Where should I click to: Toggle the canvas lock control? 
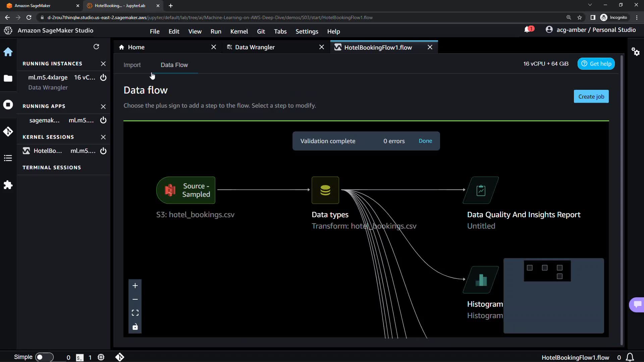coord(135,327)
